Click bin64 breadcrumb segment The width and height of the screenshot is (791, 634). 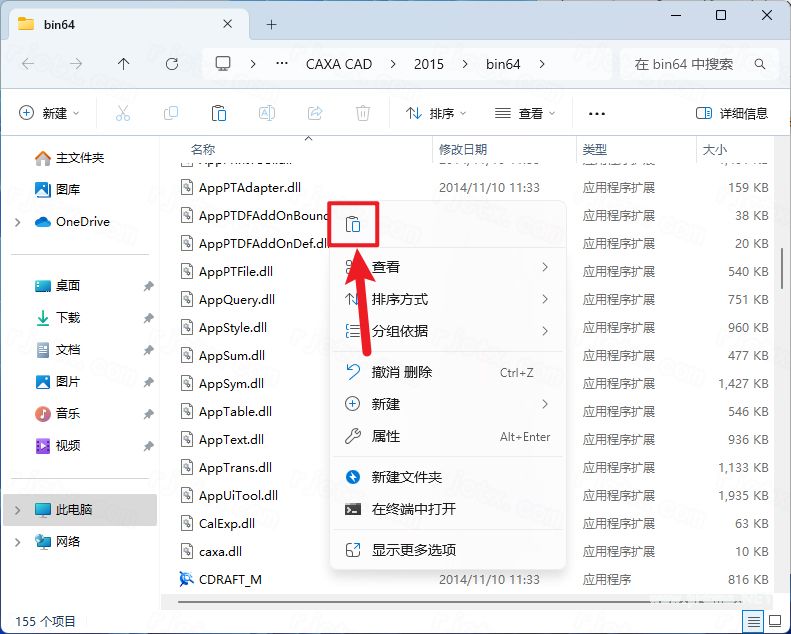click(x=503, y=64)
